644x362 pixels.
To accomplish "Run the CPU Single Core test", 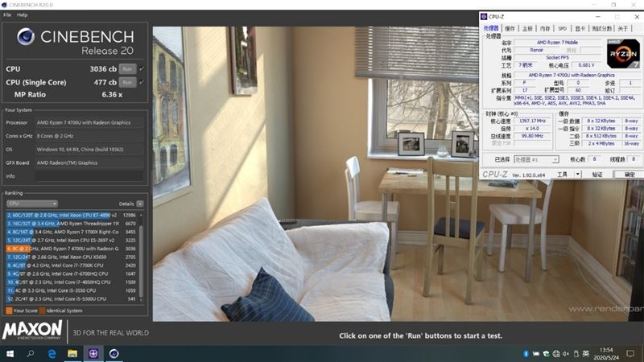I will pyautogui.click(x=127, y=82).
